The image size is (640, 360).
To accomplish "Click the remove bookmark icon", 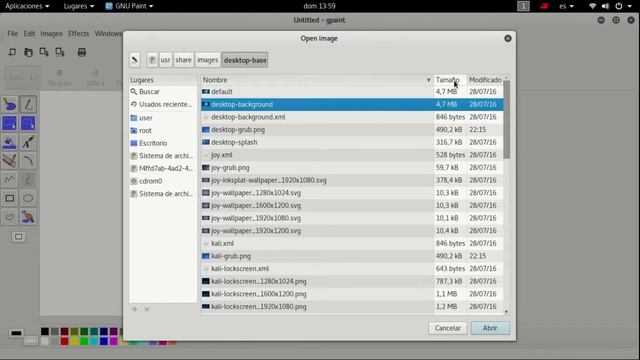I will click(x=147, y=309).
